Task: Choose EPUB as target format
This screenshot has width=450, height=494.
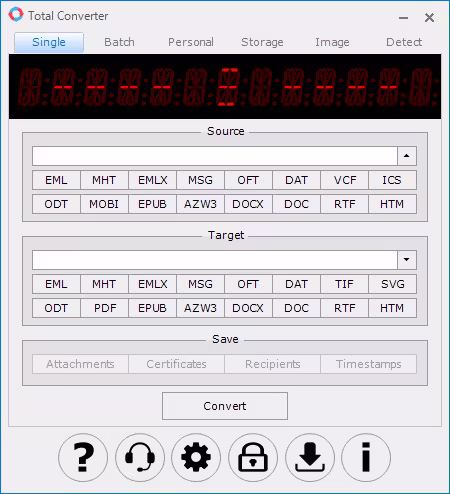Action: tap(152, 308)
